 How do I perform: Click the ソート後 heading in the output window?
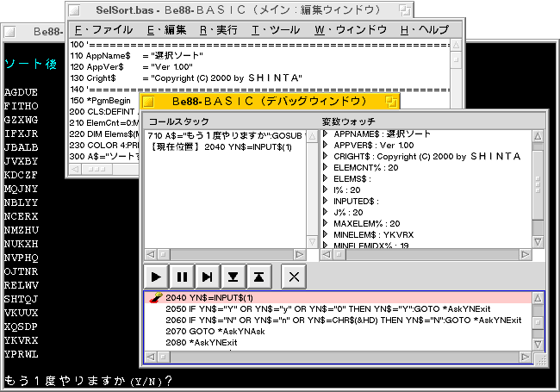[31, 64]
